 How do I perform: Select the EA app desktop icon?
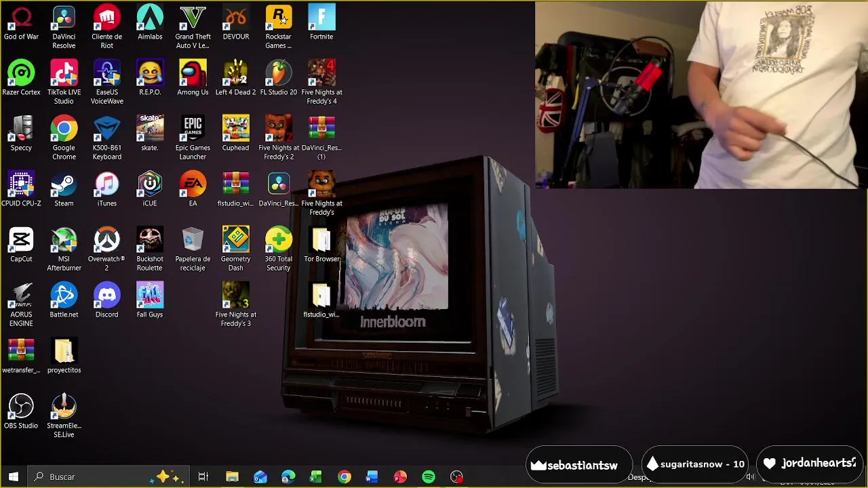tap(193, 190)
